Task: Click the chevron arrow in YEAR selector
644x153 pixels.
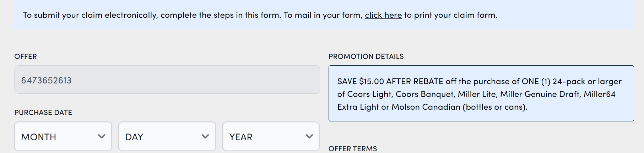Action: coord(309,136)
